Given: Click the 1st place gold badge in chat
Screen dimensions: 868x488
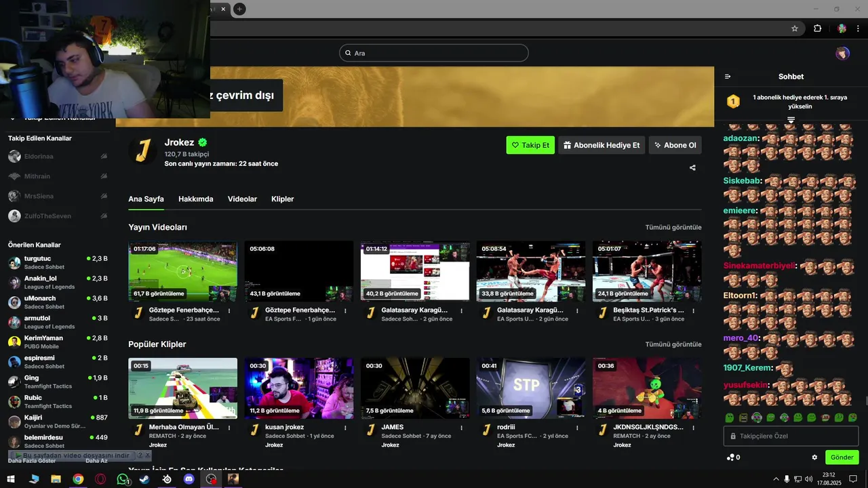Looking at the screenshot, I should (733, 102).
